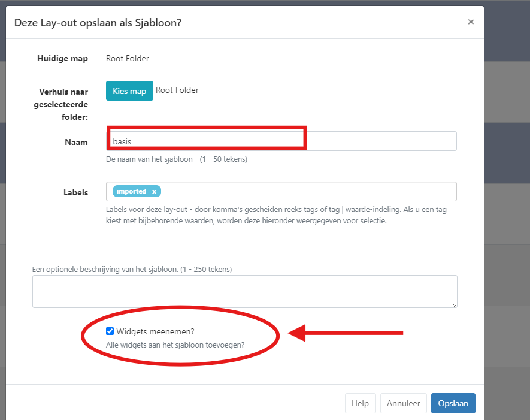530x420 pixels.
Task: Click the resize grip of the description textarea
Action: pyautogui.click(x=454, y=304)
